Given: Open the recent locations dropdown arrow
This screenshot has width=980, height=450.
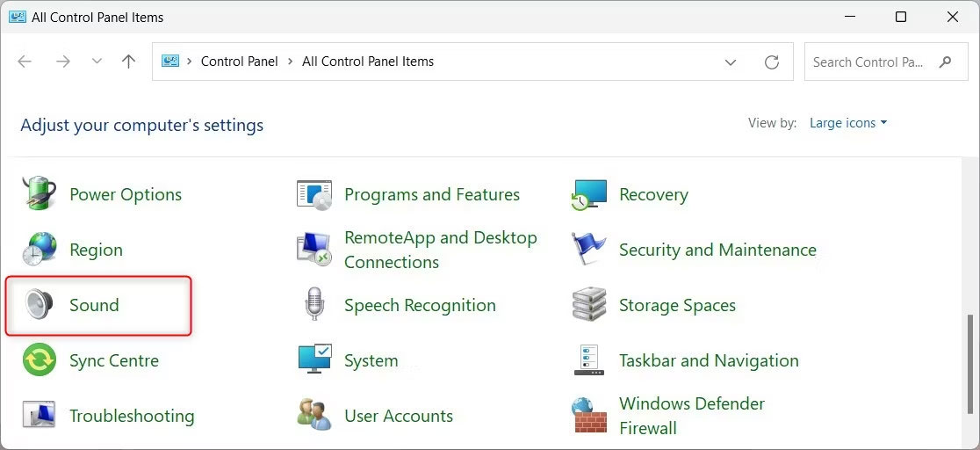Looking at the screenshot, I should point(96,62).
